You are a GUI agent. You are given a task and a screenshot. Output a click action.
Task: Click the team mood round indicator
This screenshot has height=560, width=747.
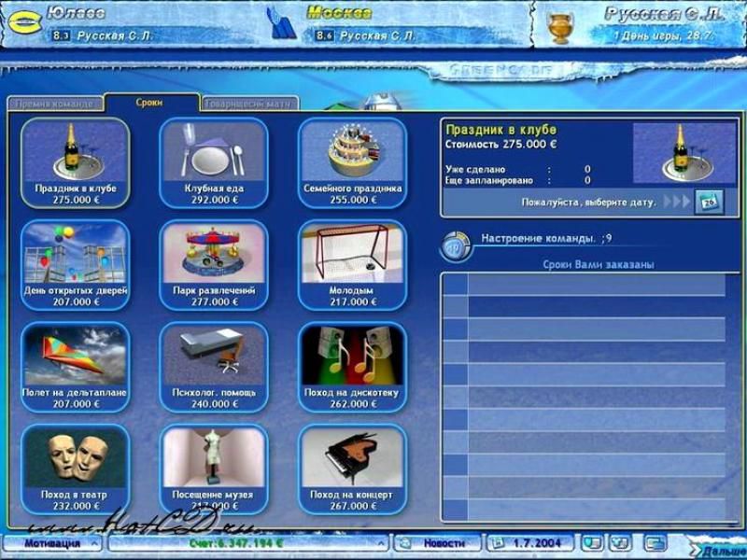pos(457,245)
